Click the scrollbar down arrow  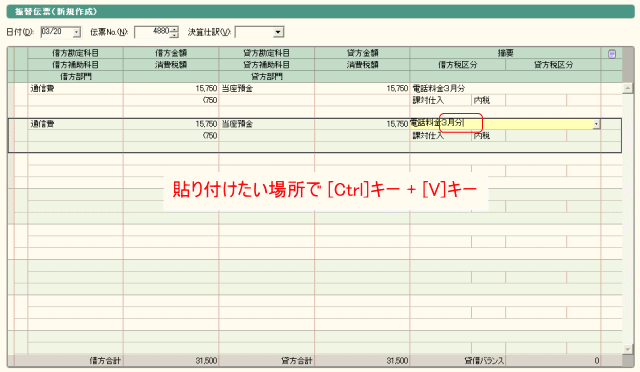(x=627, y=349)
